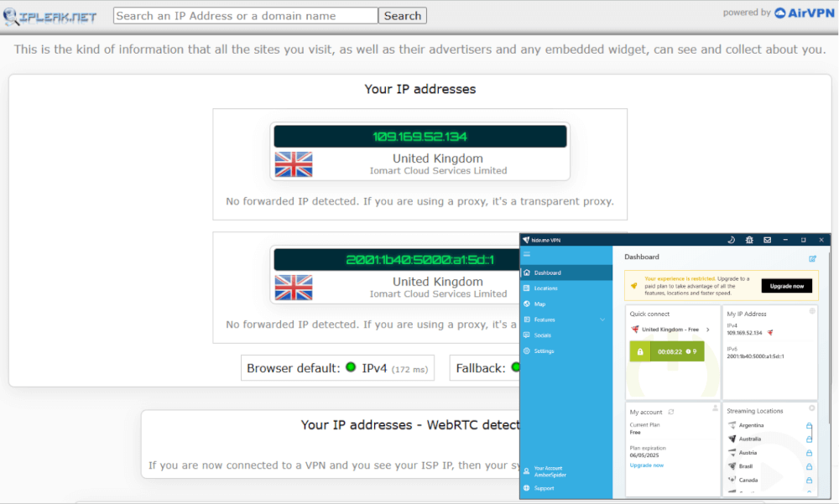Image resolution: width=839 pixels, height=504 pixels.
Task: Click the Support globe icon in sidebar
Action: [x=527, y=488]
